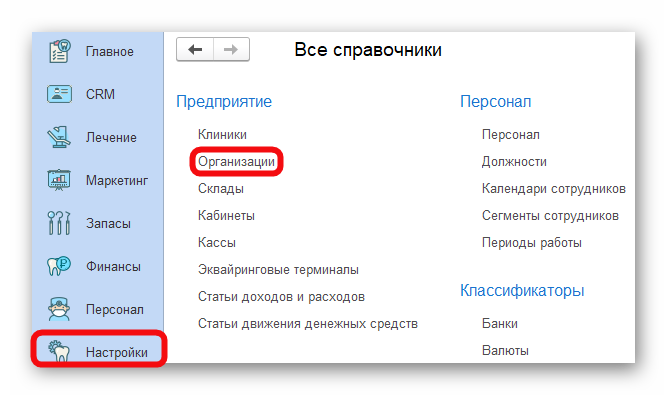Go back with the left arrow button
667x395 pixels.
pos(195,50)
